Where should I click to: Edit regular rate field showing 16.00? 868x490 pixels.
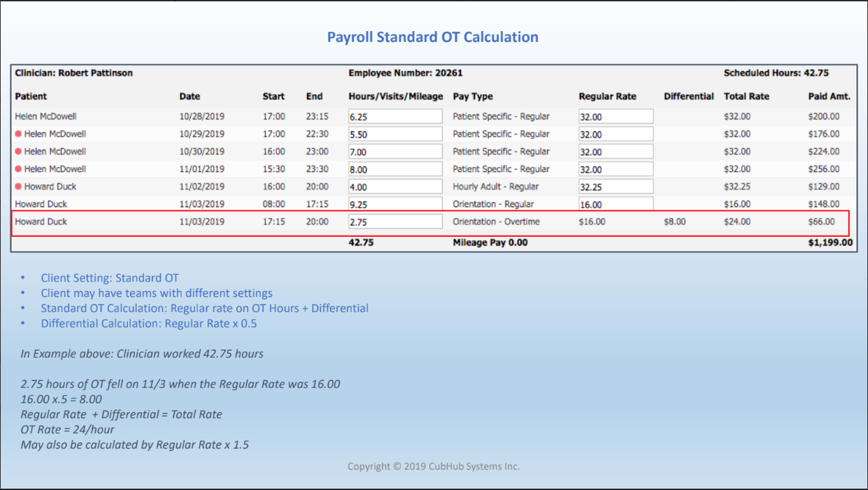click(616, 204)
